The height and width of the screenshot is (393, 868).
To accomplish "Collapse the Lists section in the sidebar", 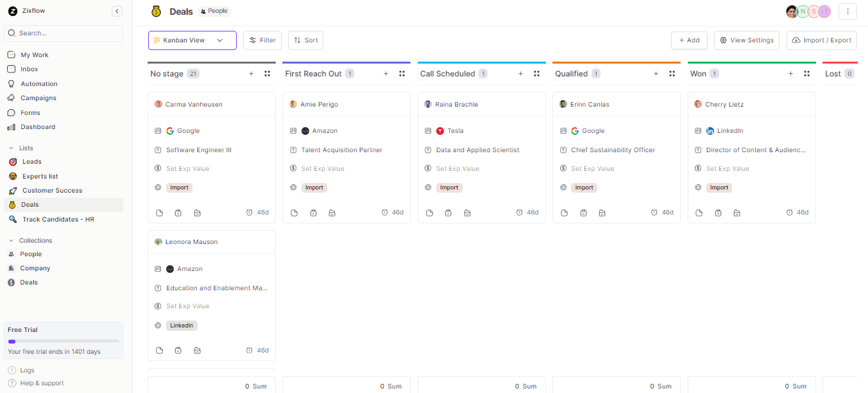I will [x=11, y=148].
